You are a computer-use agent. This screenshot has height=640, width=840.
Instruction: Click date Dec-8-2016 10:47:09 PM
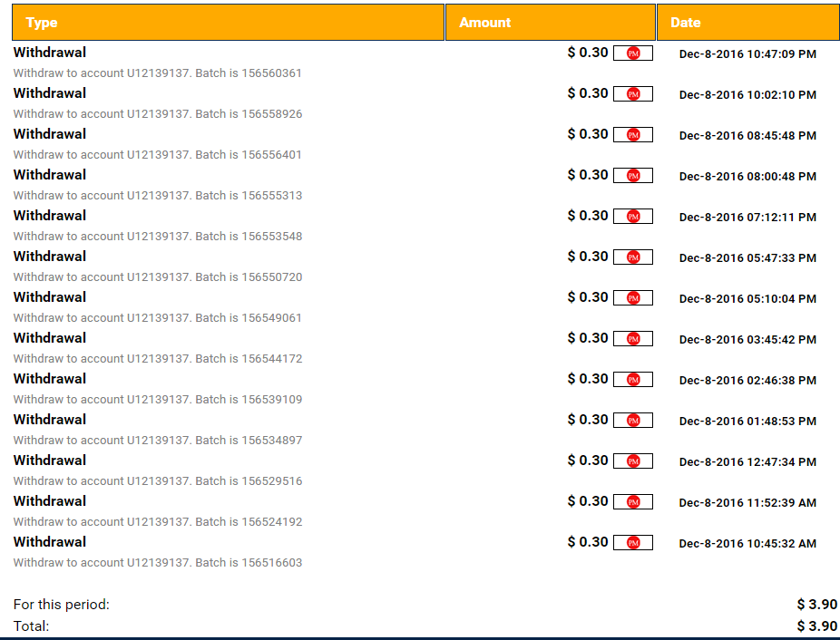(x=747, y=53)
